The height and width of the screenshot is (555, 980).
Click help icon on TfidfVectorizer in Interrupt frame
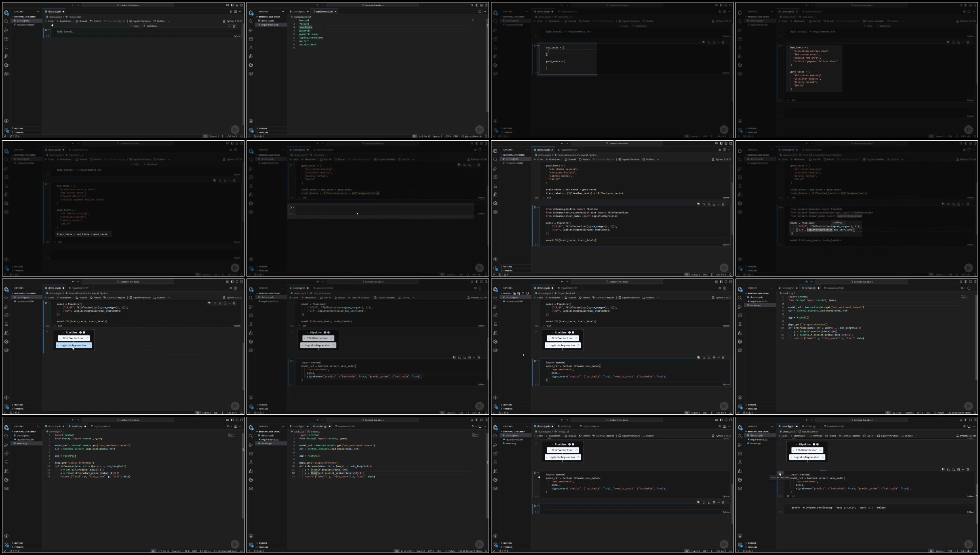click(x=820, y=450)
